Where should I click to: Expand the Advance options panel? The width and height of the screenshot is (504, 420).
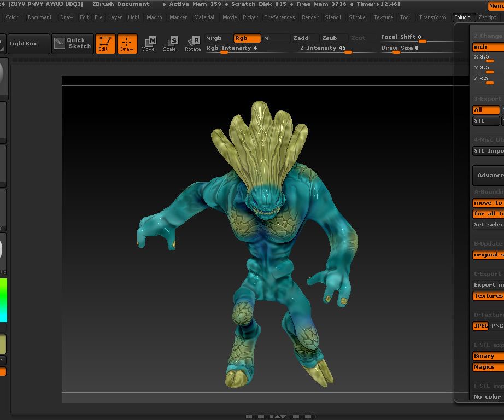coord(488,176)
